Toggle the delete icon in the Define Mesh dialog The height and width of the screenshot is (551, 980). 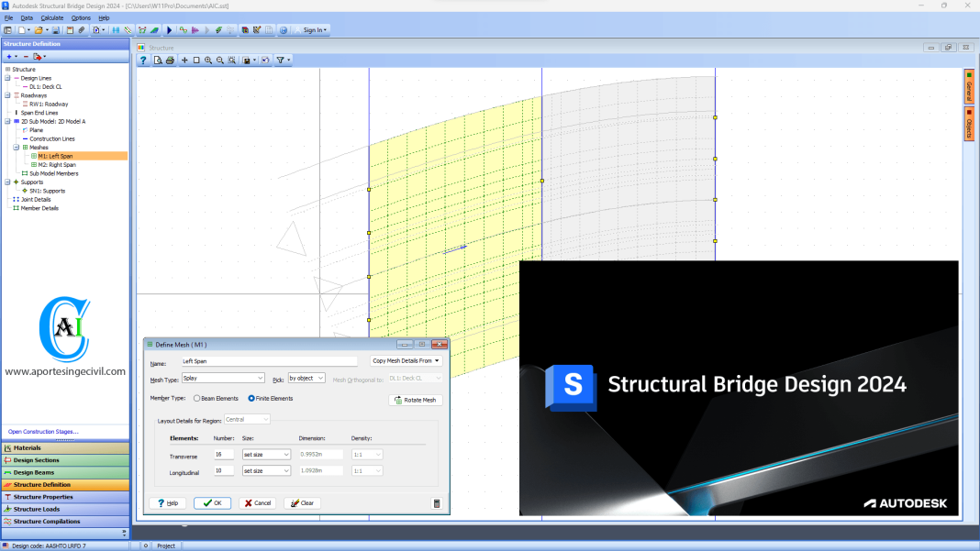tap(437, 503)
